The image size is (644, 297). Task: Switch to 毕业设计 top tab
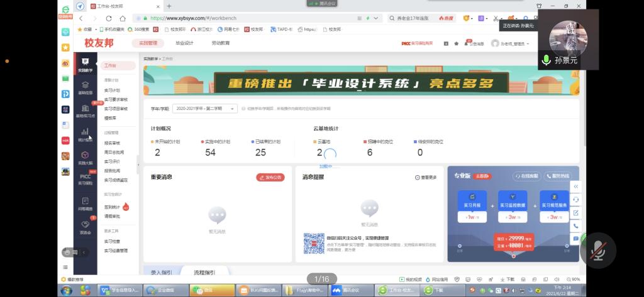(x=184, y=43)
